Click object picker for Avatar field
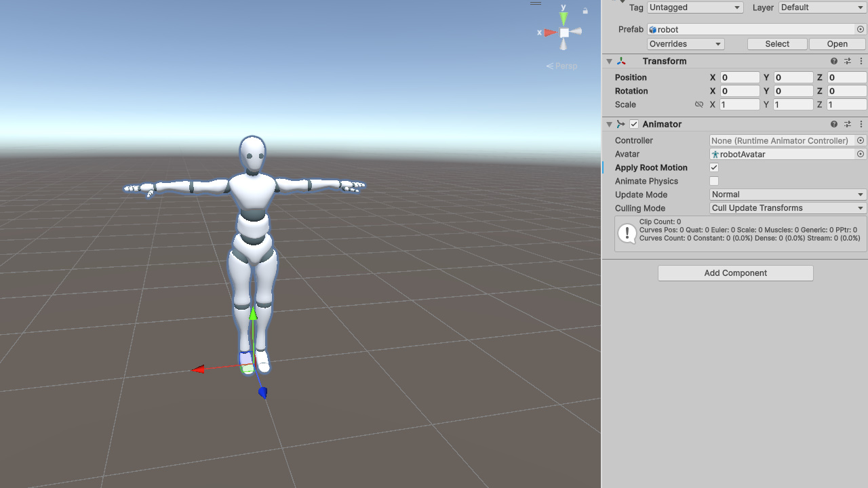The image size is (868, 488). pyautogui.click(x=861, y=154)
